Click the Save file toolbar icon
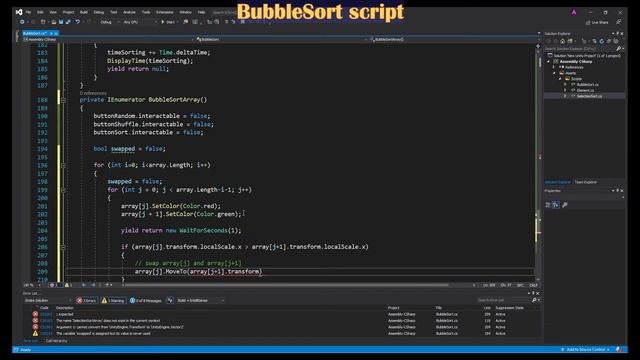640x360 pixels. click(61, 22)
